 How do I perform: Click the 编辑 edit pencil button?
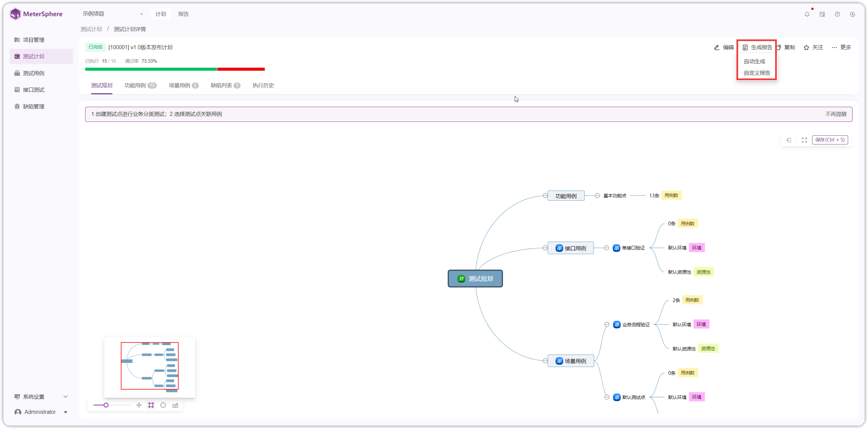[724, 47]
